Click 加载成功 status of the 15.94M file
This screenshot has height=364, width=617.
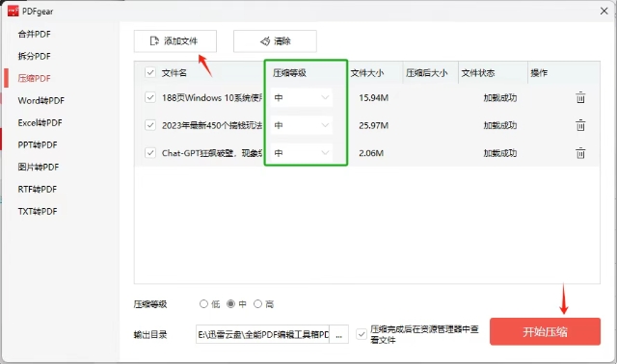tap(499, 97)
